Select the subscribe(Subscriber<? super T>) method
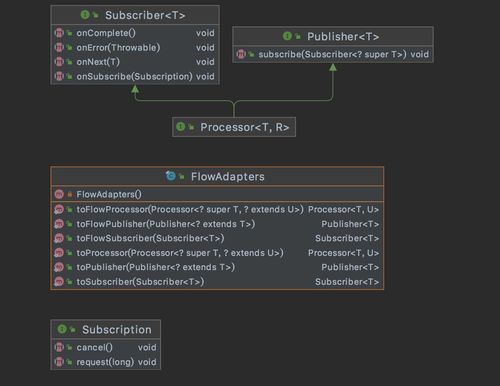 click(333, 54)
